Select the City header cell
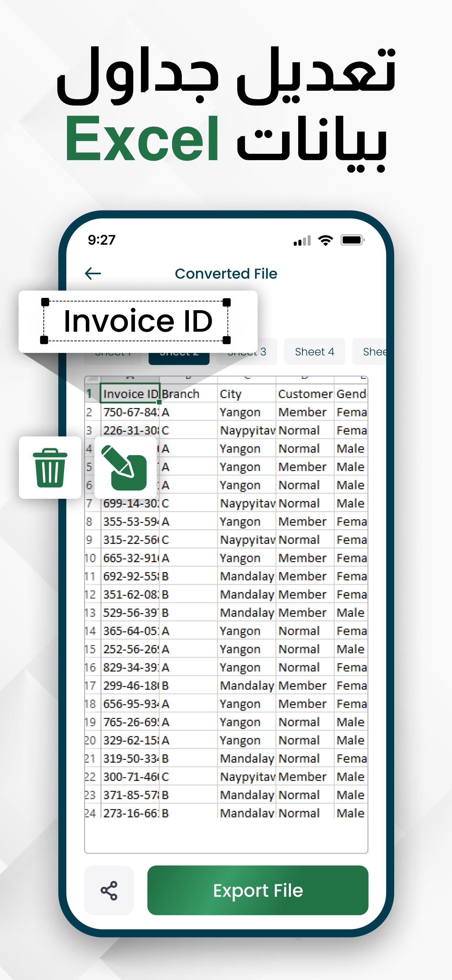This screenshot has height=980, width=452. pyautogui.click(x=247, y=393)
